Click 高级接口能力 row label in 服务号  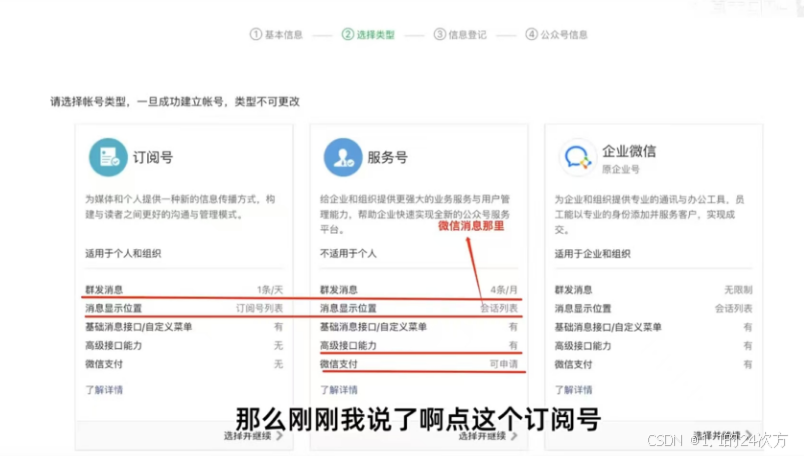(348, 345)
